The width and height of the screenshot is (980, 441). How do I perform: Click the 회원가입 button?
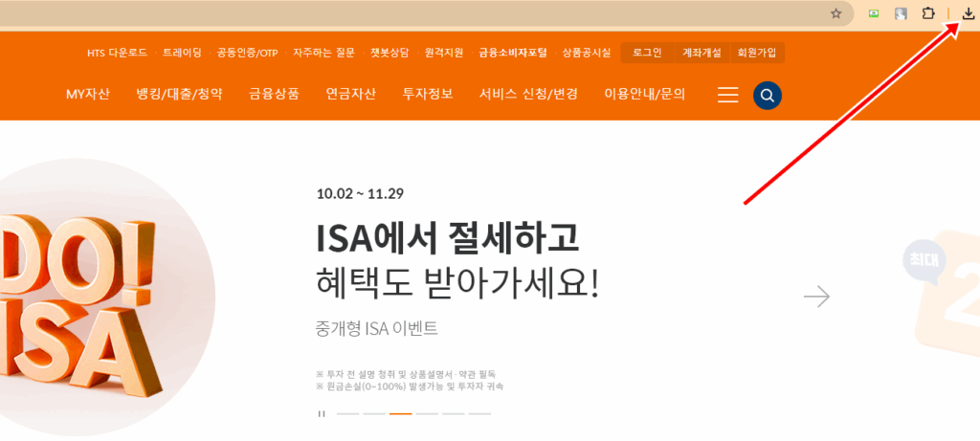click(757, 53)
